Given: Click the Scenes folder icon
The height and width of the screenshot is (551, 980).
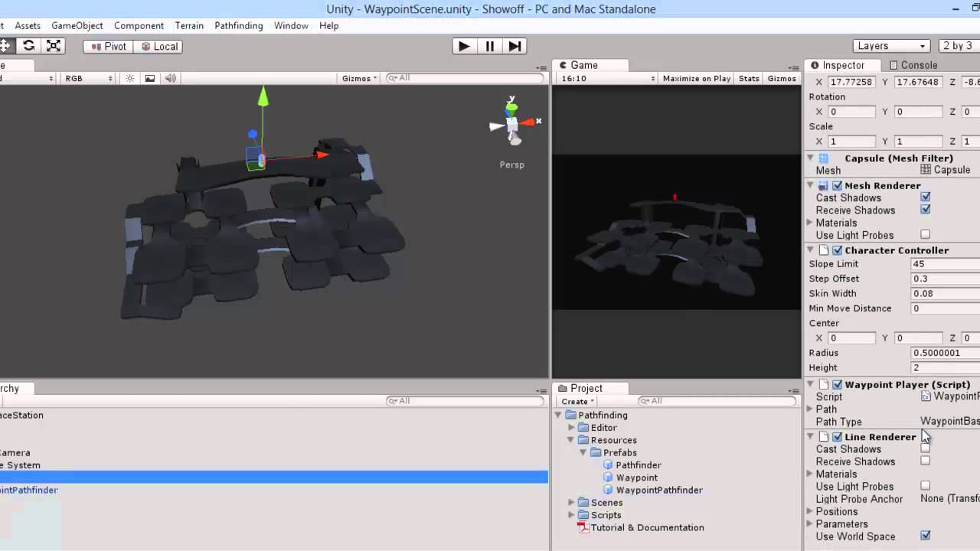Looking at the screenshot, I should tap(583, 503).
